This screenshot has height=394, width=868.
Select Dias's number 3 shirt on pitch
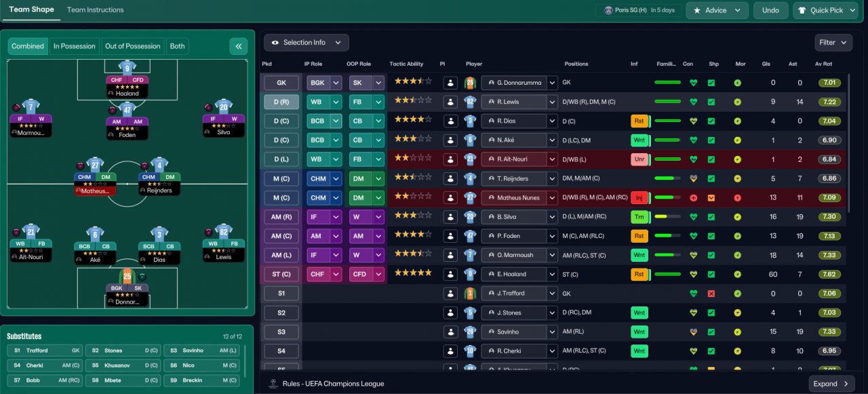pyautogui.click(x=159, y=233)
